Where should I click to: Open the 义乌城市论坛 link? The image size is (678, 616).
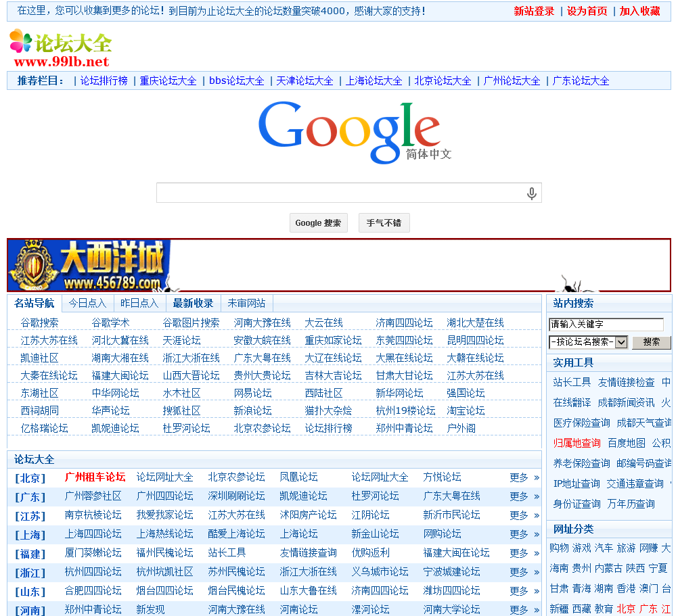(380, 572)
